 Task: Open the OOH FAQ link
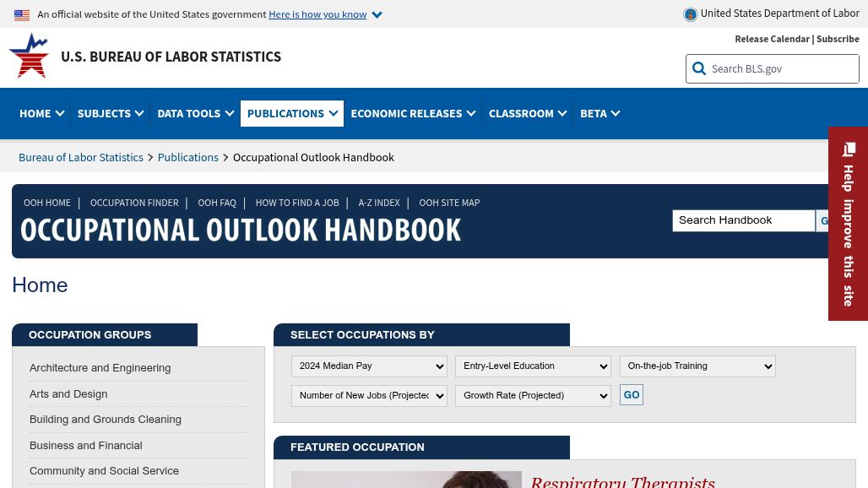(217, 203)
